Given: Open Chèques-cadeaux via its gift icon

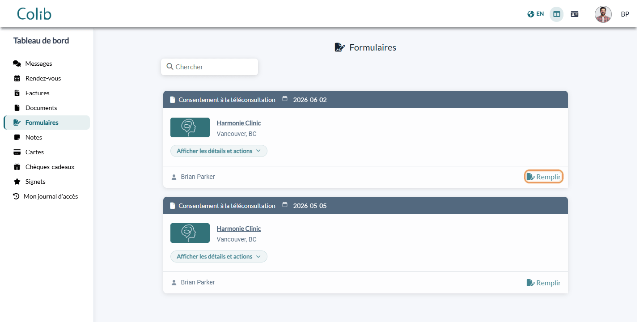Looking at the screenshot, I should (17, 167).
